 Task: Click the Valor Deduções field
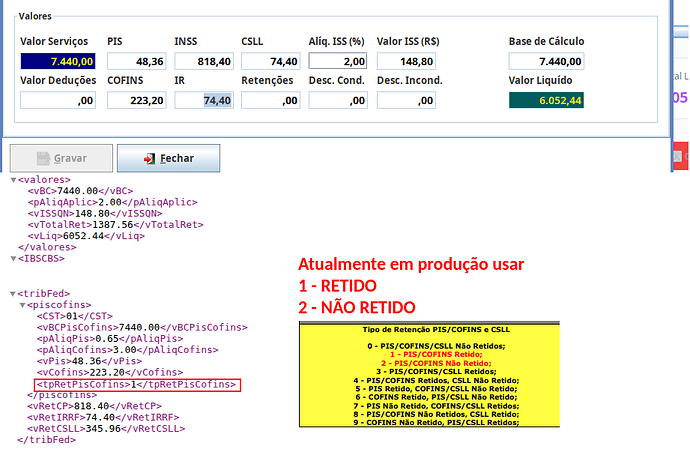58,100
